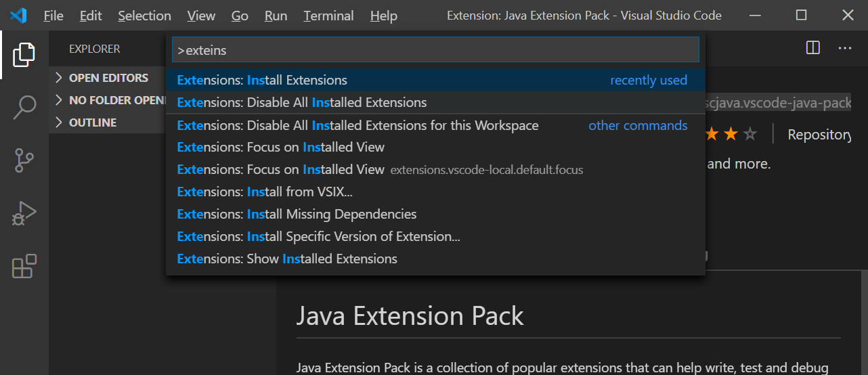Viewport: 868px width, 375px height.
Task: Open the Run and Debug view icon
Action: [x=24, y=214]
